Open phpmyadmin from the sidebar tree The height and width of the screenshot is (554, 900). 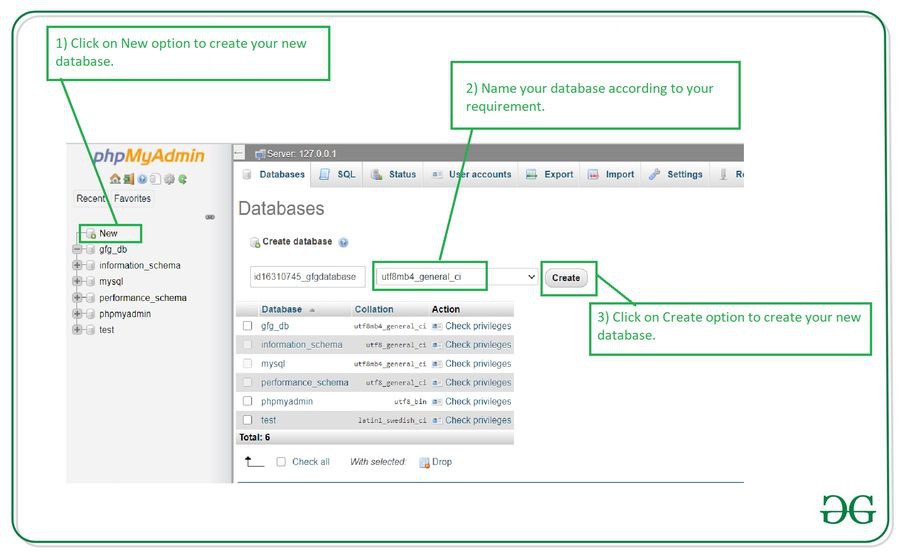(x=125, y=314)
